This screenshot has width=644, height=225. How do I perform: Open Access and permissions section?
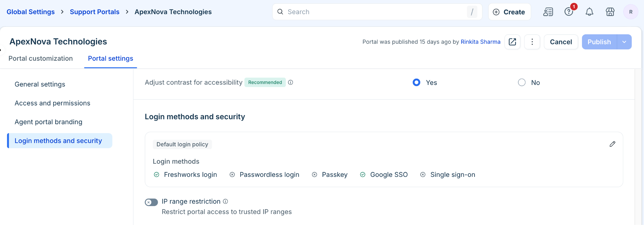(53, 103)
